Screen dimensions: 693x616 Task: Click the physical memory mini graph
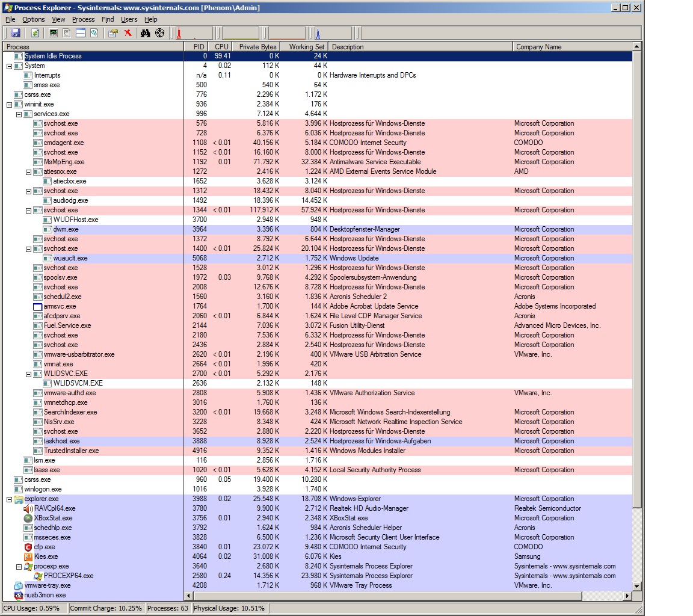287,33
